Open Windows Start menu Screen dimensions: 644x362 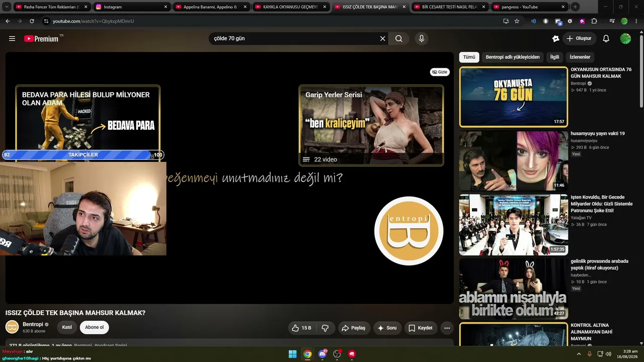pyautogui.click(x=292, y=354)
